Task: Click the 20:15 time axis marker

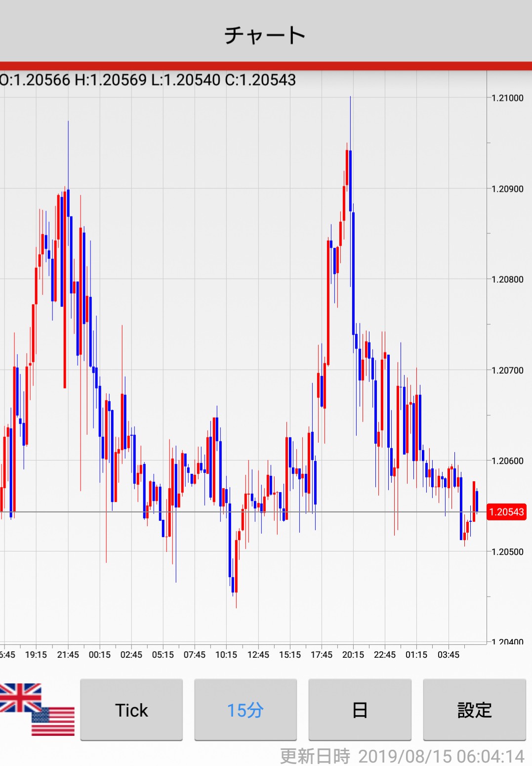Action: click(353, 655)
